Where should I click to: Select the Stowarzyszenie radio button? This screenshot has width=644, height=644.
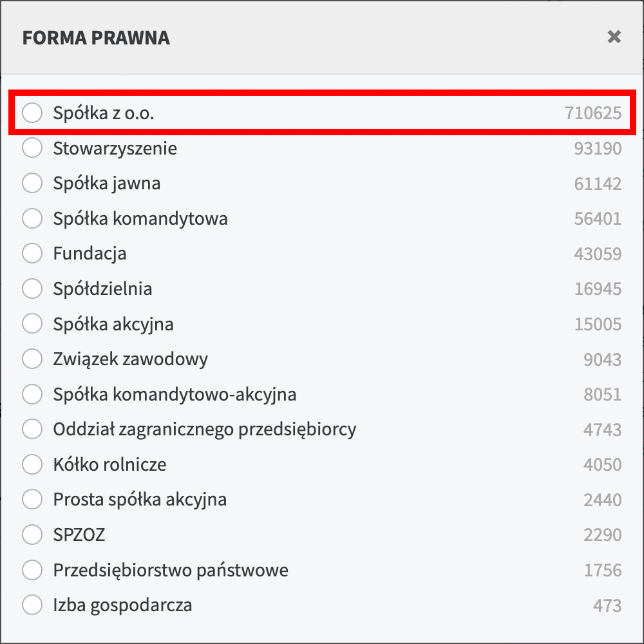[32, 148]
